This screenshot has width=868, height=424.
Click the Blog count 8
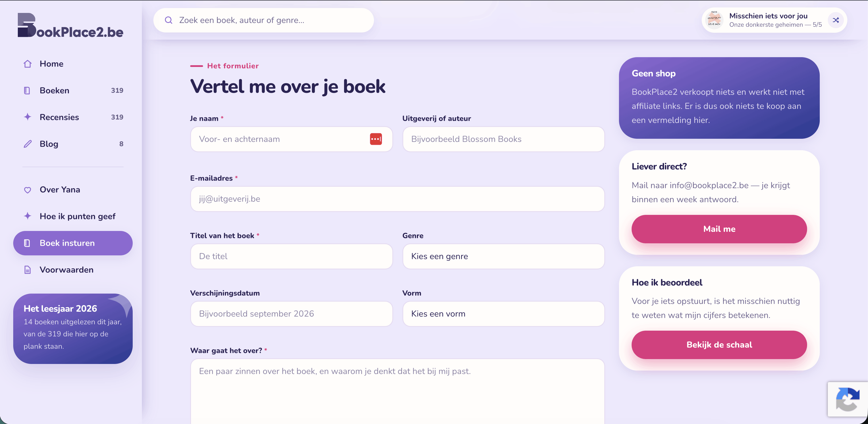point(121,144)
